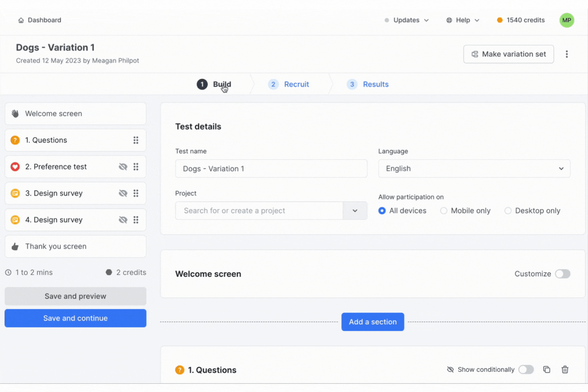Enable the Welcome screen Customize toggle
588x392 pixels.
click(563, 274)
